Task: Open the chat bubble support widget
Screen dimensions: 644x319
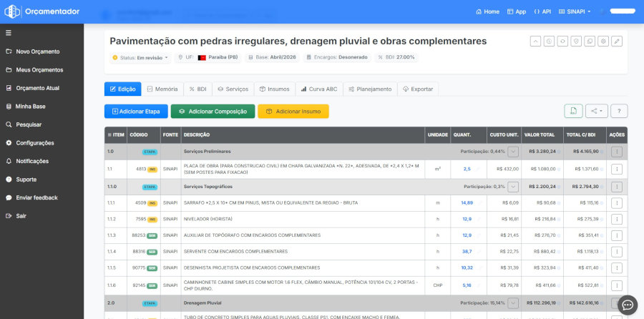Action: [x=628, y=305]
